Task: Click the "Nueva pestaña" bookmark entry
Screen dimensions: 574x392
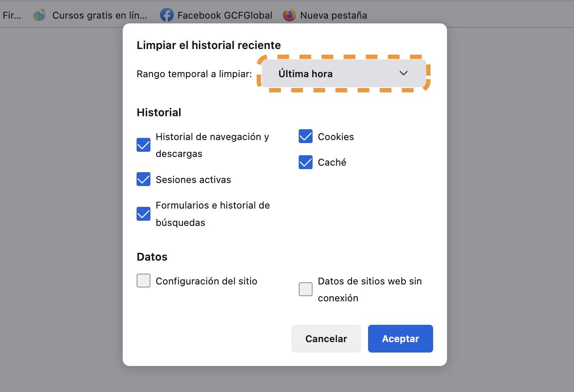Action: (334, 15)
